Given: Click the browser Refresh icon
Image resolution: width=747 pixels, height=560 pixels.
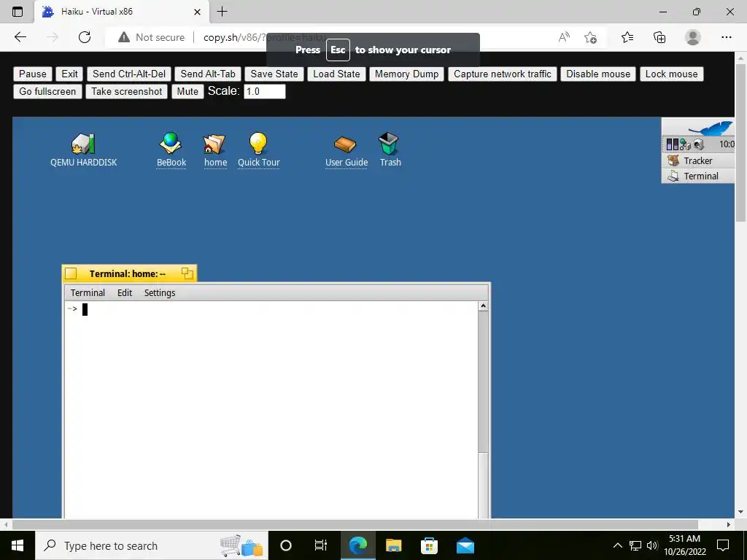Looking at the screenshot, I should (85, 37).
